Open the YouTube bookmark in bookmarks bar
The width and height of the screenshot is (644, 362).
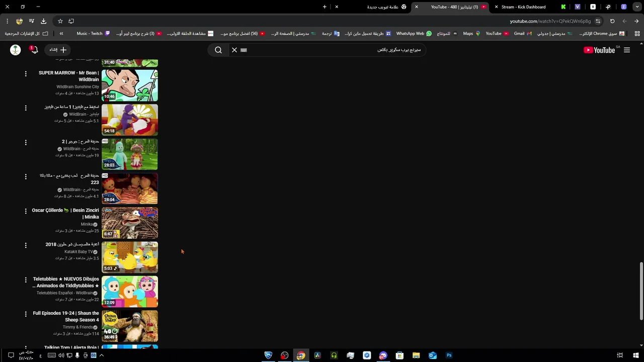tap(497, 34)
